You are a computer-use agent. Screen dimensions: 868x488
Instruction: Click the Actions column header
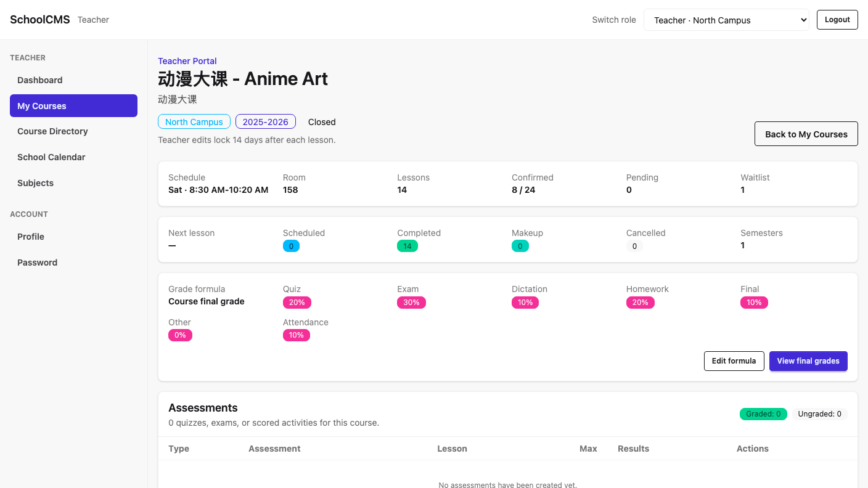753,449
